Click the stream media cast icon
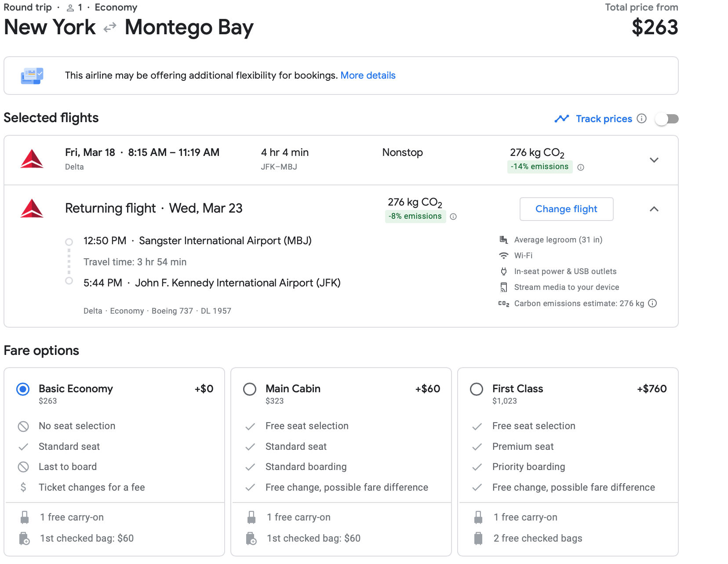Image resolution: width=728 pixels, height=564 pixels. coord(504,287)
